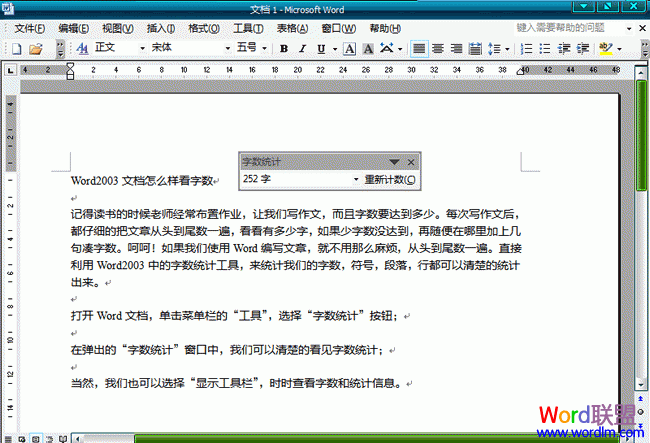
Task: Select center text alignment
Action: (x=438, y=48)
